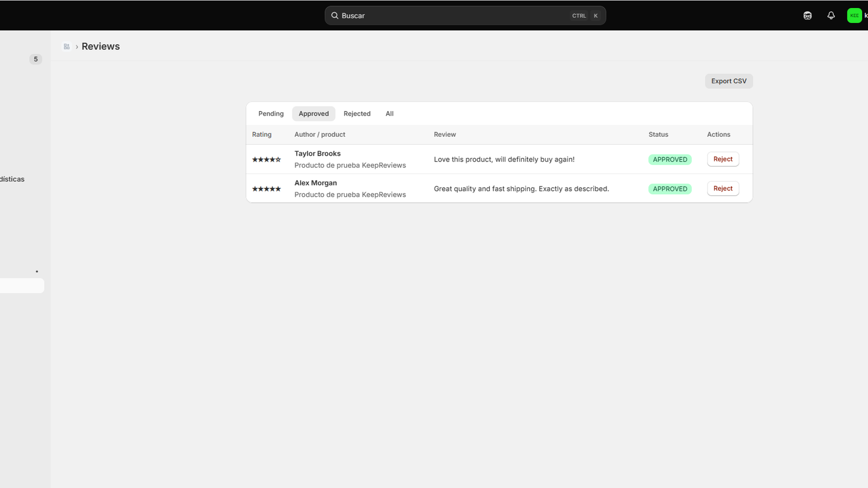
Task: Switch to the Pending tab
Action: click(x=271, y=114)
